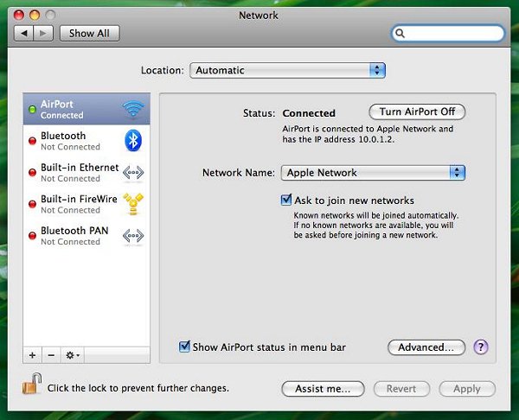Toggle Ask to join new networks checkbox
The width and height of the screenshot is (519, 420).
287,200
